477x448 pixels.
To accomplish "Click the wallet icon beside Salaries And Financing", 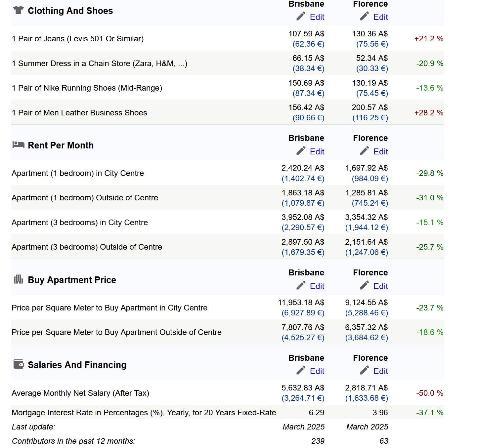I will pyautogui.click(x=18, y=364).
